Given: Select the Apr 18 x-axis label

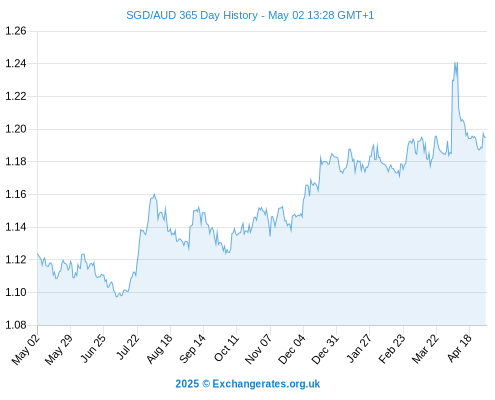Looking at the screenshot, I should [460, 348].
